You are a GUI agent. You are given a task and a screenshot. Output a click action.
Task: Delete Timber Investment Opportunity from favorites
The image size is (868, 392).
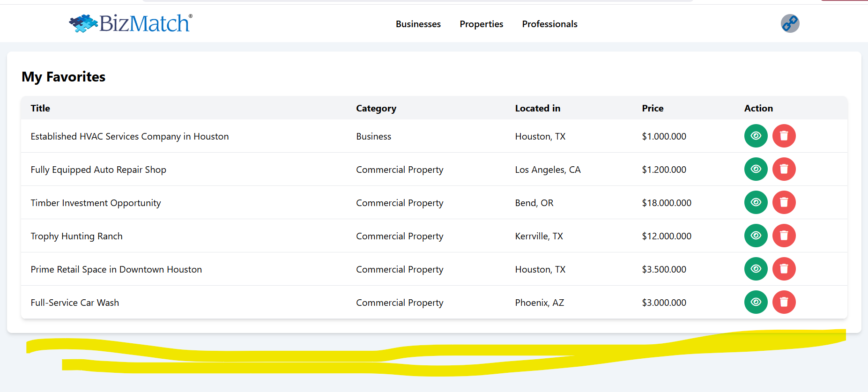784,202
